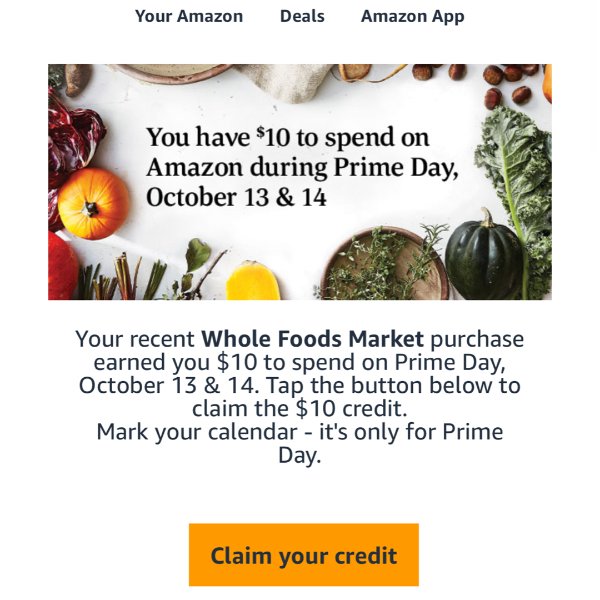The width and height of the screenshot is (600, 600).
Task: Click the ceramic plate atop the banner
Action: pos(172,73)
